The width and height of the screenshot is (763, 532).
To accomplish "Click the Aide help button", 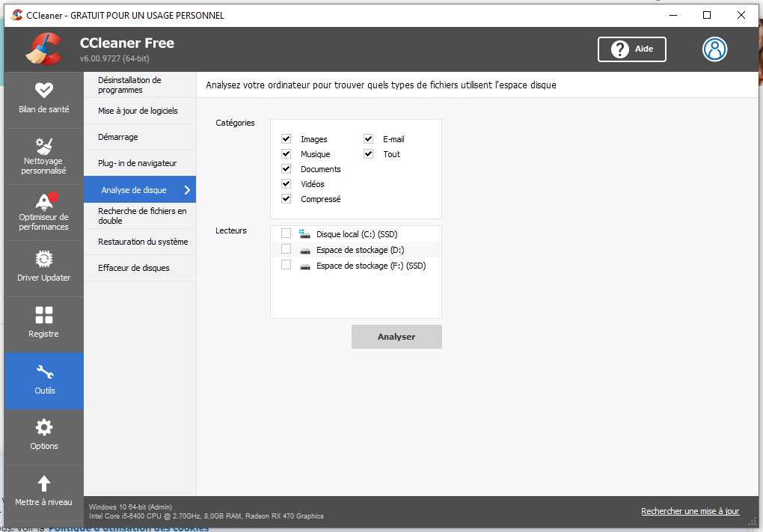I will 632,49.
